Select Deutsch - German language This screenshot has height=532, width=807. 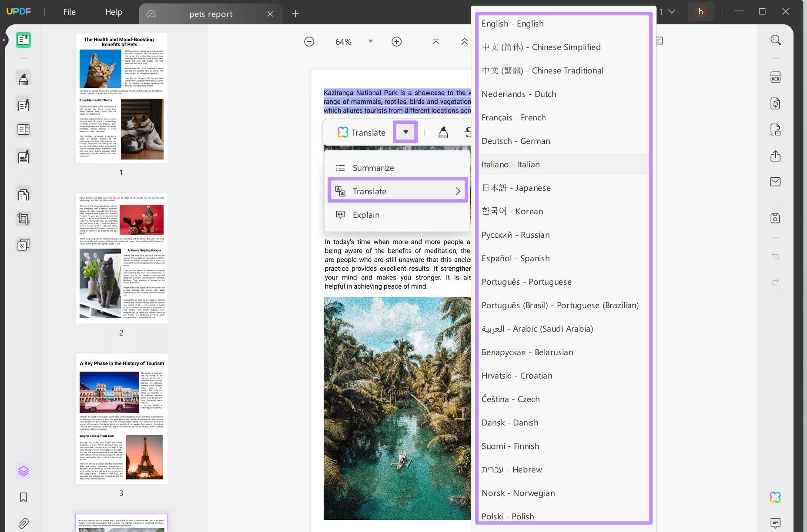click(564, 141)
